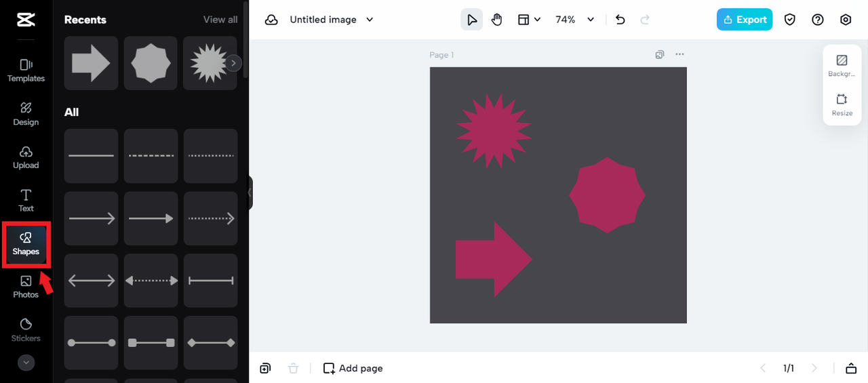Open the Upload sidebar tab
The width and height of the screenshot is (868, 383).
pos(26,157)
